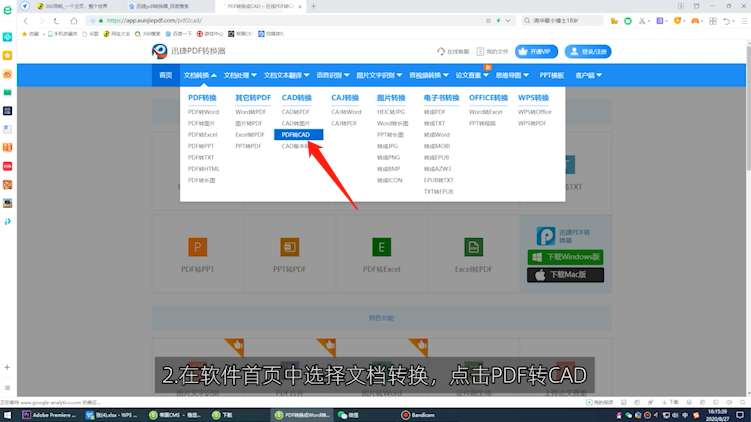The height and width of the screenshot is (422, 751).
Task: Click the browser search box
Action: tap(563, 21)
